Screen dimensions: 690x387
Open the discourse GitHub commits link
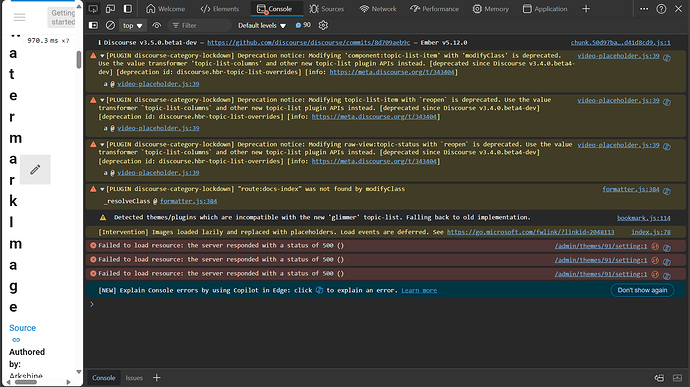[308, 43]
